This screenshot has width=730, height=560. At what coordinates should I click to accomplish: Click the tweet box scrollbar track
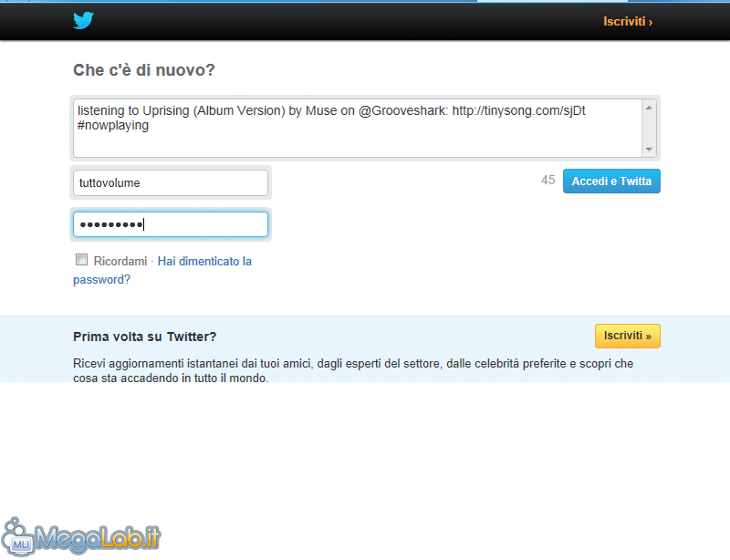pos(649,129)
